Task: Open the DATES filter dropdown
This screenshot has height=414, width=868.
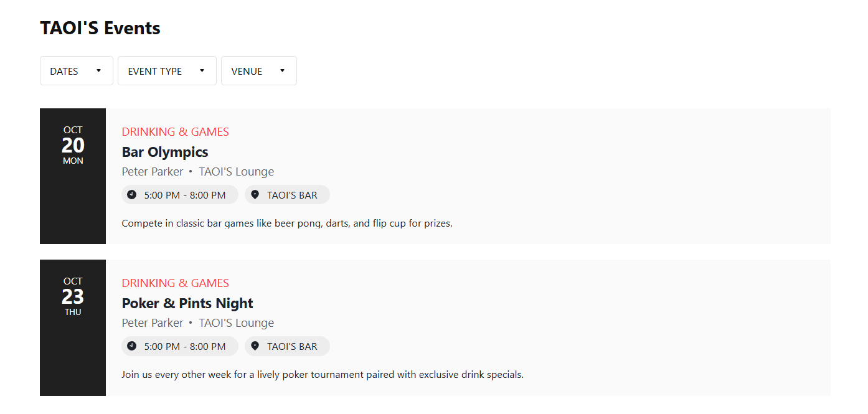Action: (x=77, y=71)
